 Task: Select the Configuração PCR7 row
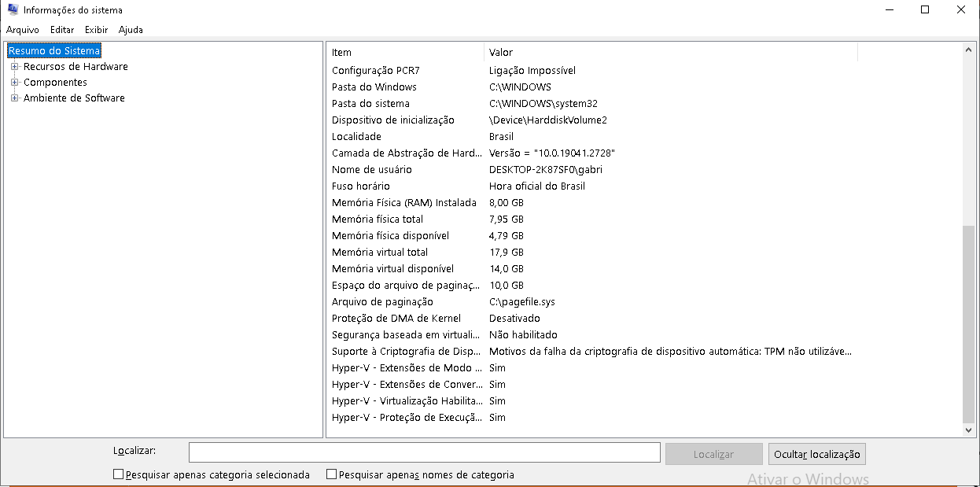pyautogui.click(x=592, y=71)
